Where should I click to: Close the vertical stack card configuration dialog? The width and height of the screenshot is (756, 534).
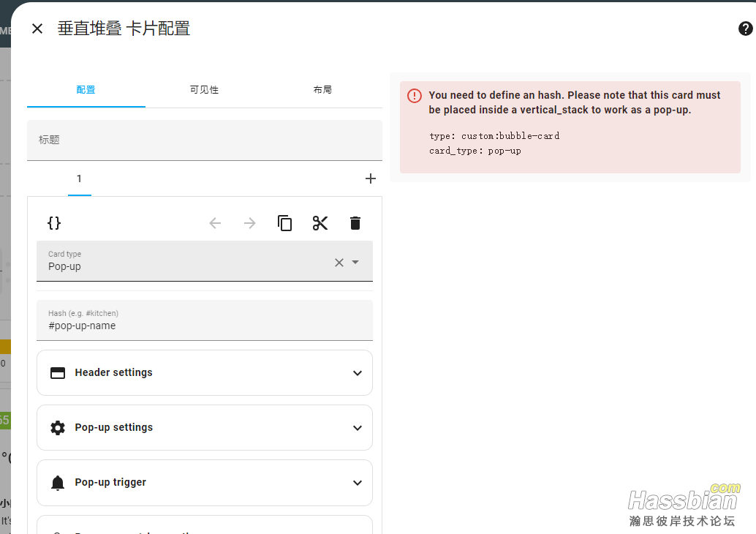[37, 29]
